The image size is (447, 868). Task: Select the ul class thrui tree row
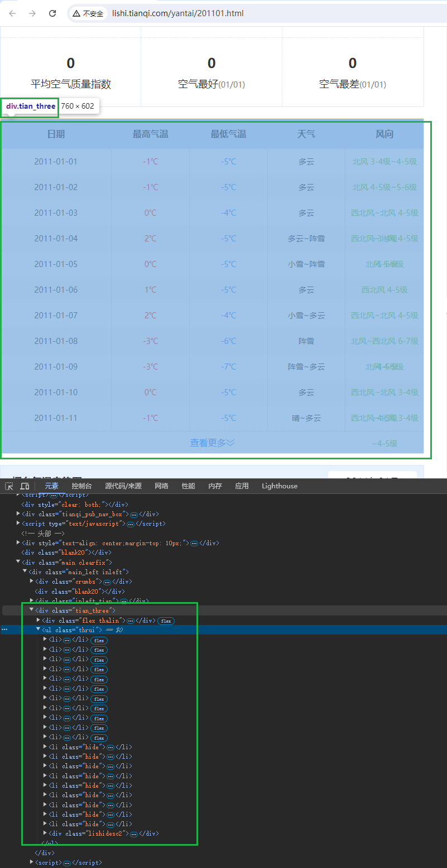[x=223, y=630]
